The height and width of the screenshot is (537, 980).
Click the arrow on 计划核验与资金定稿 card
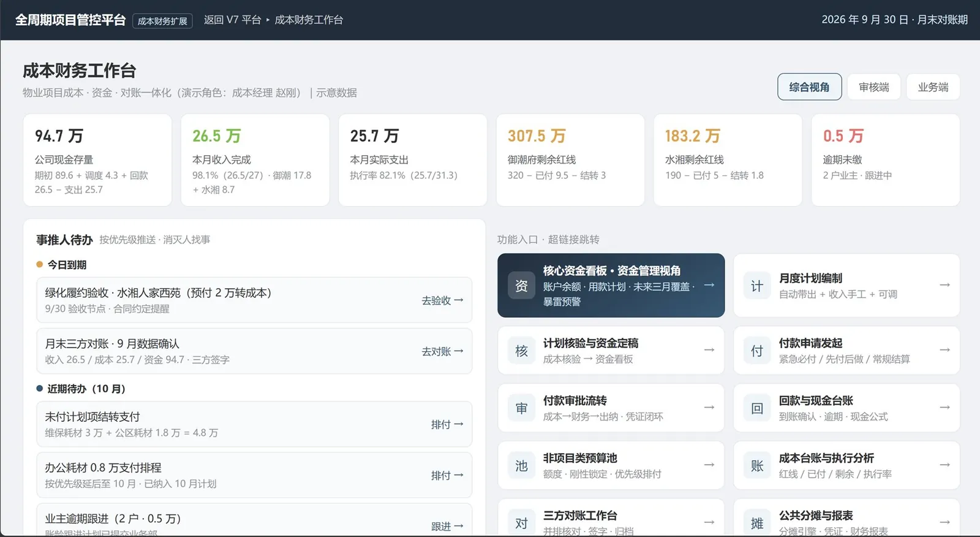tap(709, 350)
